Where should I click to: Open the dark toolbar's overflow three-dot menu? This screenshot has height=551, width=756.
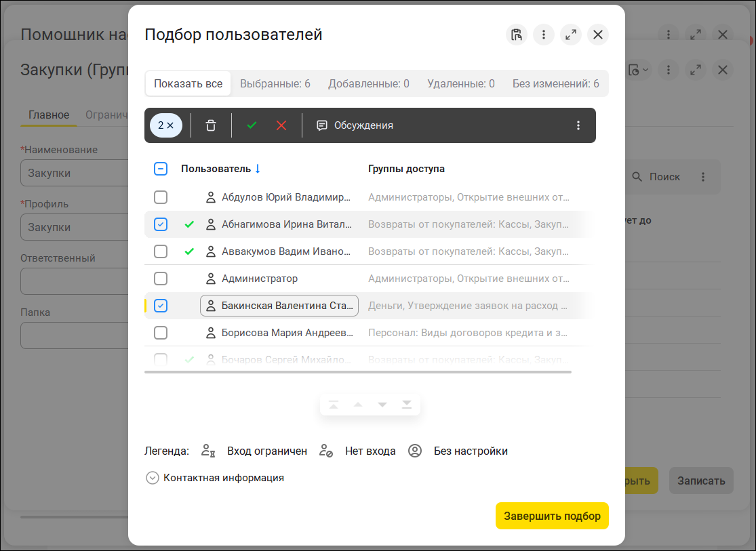tap(578, 125)
